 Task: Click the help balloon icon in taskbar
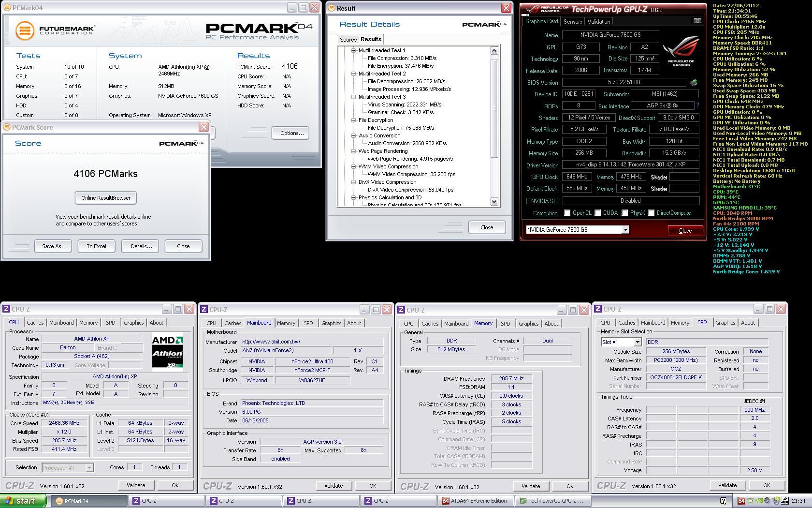click(723, 501)
